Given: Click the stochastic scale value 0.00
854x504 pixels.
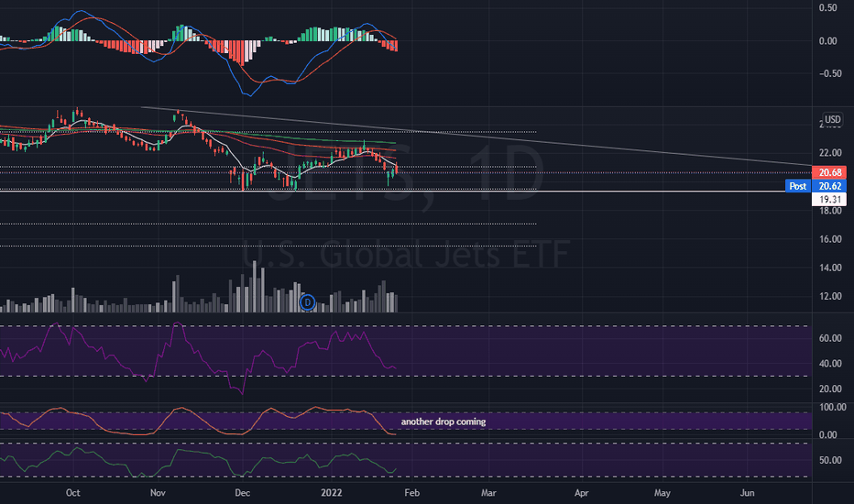Looking at the screenshot, I should coord(827,434).
